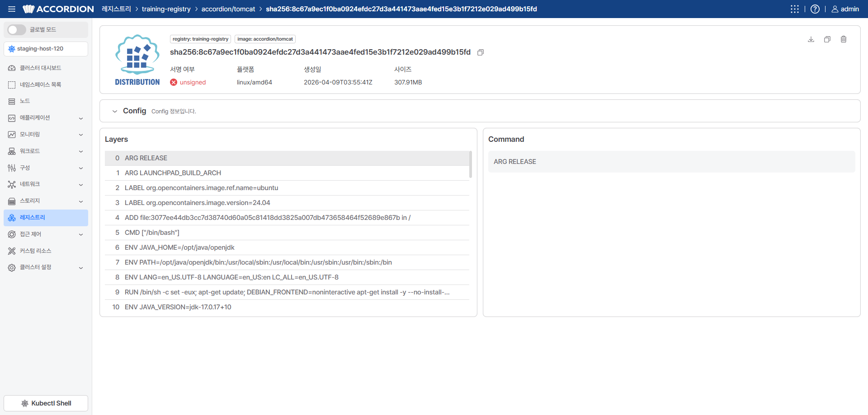Click the trash delete icon
The image size is (868, 415).
[844, 39]
